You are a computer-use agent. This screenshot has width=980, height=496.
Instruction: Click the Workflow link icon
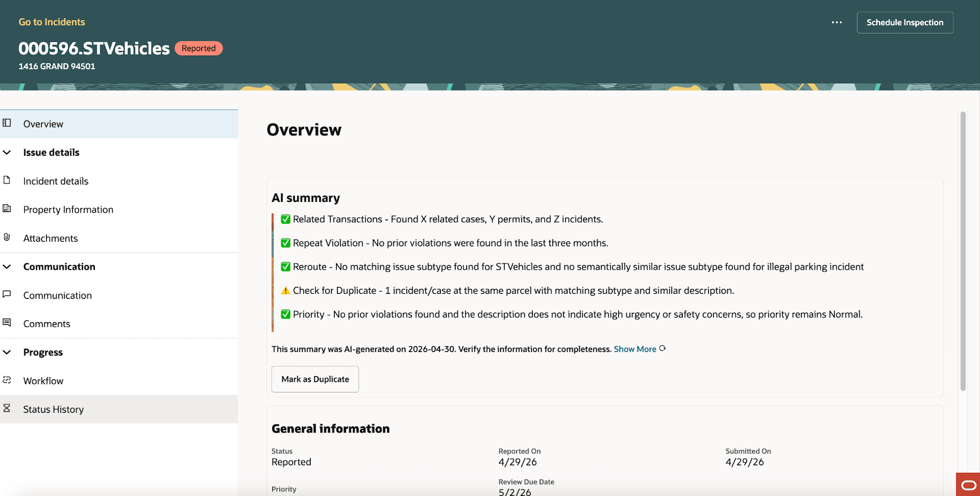tap(7, 380)
